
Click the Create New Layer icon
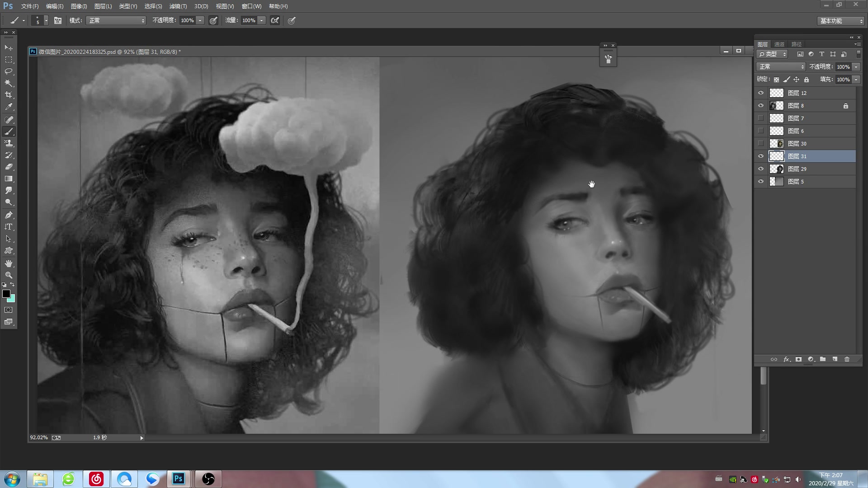pyautogui.click(x=835, y=359)
